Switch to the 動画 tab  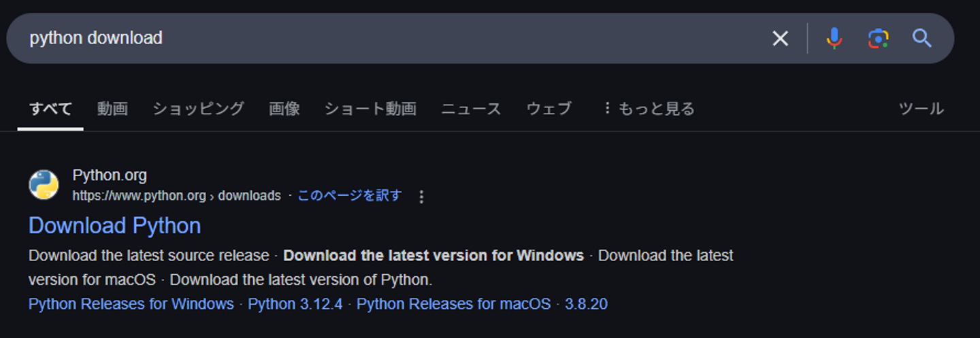112,109
